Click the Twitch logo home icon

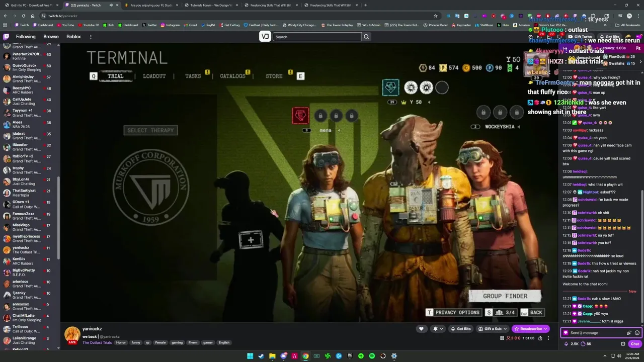click(6, 37)
